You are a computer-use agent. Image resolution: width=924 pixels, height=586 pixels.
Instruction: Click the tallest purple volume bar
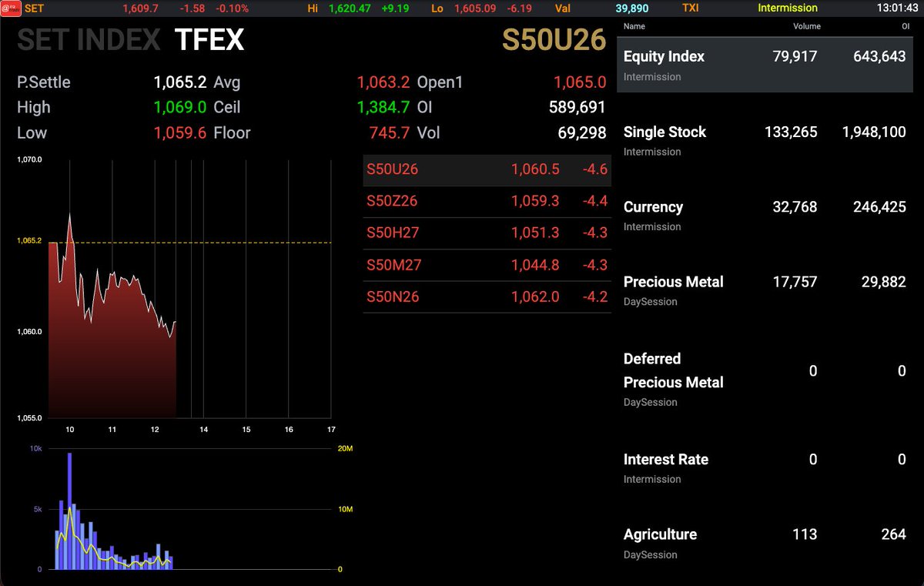click(69, 511)
